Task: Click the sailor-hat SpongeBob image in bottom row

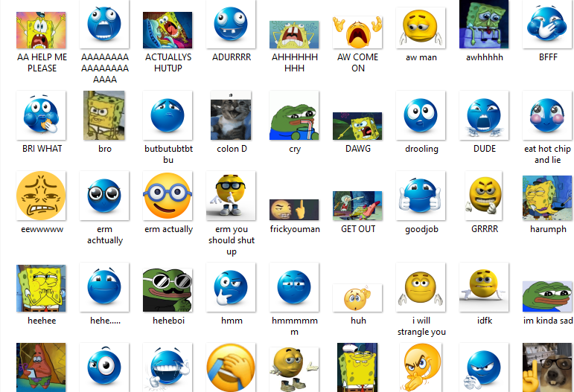Action: [357, 367]
